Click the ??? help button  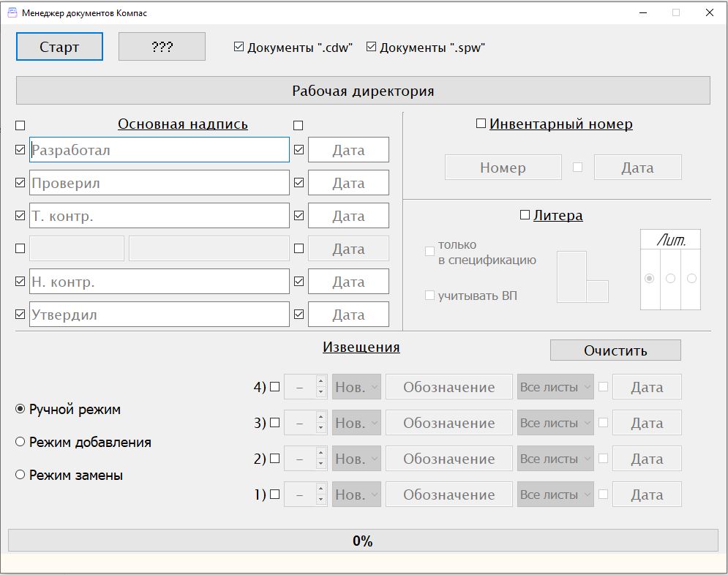pos(162,46)
